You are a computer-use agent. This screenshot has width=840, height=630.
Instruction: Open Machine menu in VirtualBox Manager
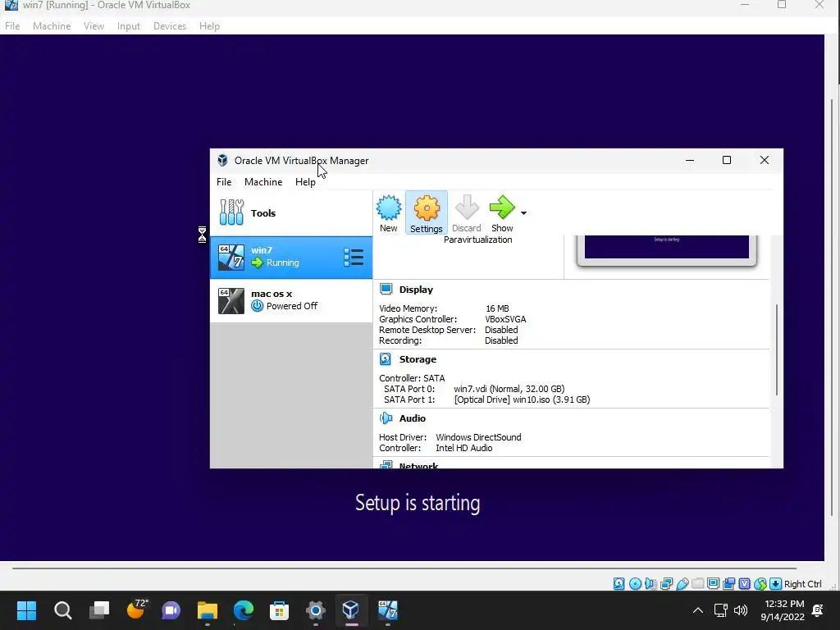[263, 182]
